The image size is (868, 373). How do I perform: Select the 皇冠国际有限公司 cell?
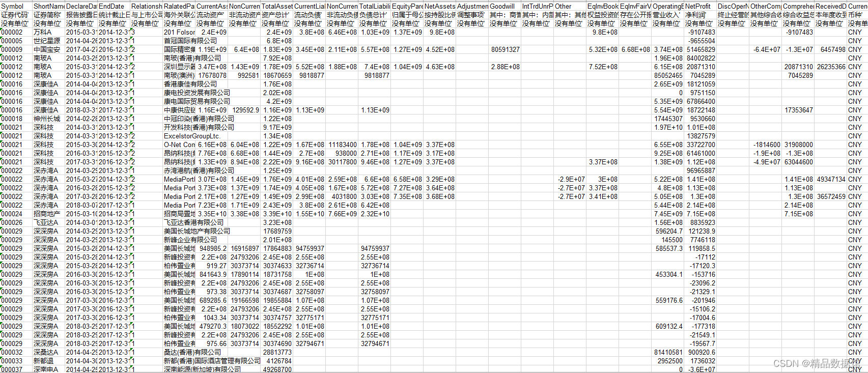click(x=190, y=41)
